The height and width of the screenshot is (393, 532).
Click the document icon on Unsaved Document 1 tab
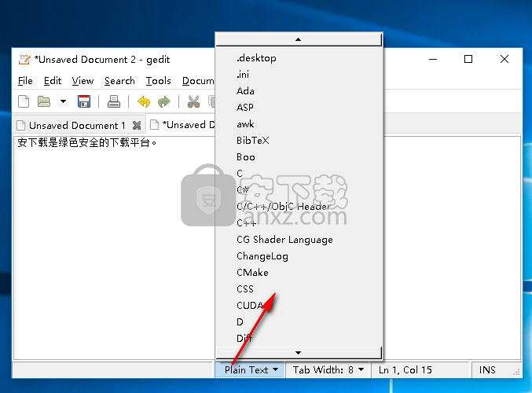tap(21, 125)
